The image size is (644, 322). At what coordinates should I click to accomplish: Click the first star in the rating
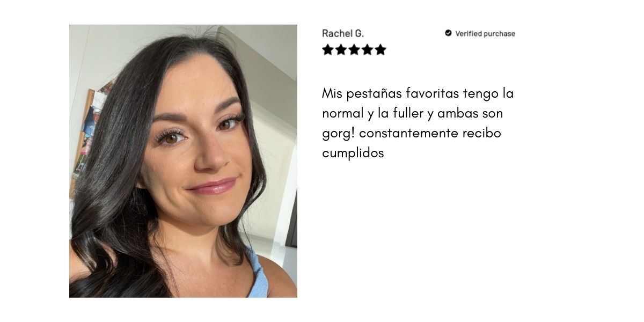click(x=328, y=50)
